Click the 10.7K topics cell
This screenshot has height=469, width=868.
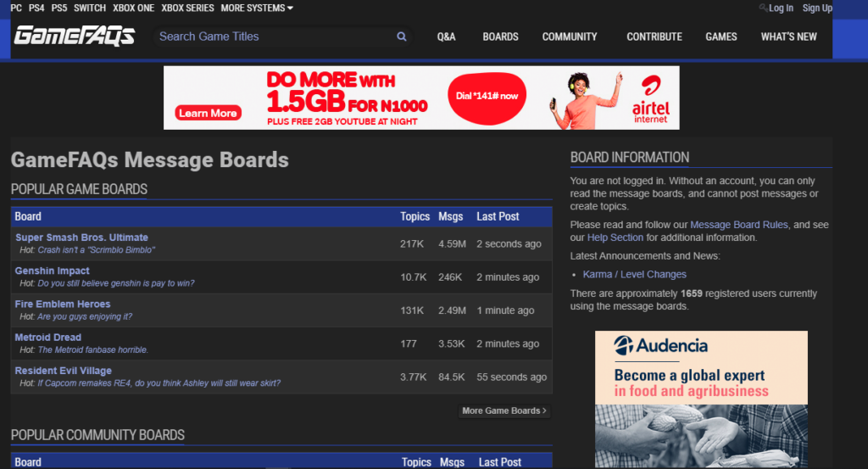pyautogui.click(x=414, y=277)
